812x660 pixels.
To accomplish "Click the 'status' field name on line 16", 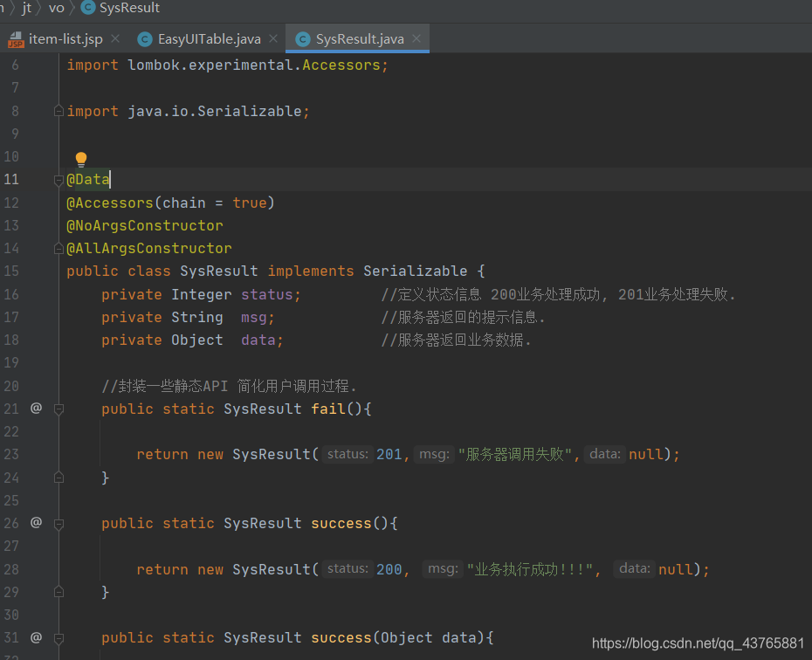I will click(266, 294).
